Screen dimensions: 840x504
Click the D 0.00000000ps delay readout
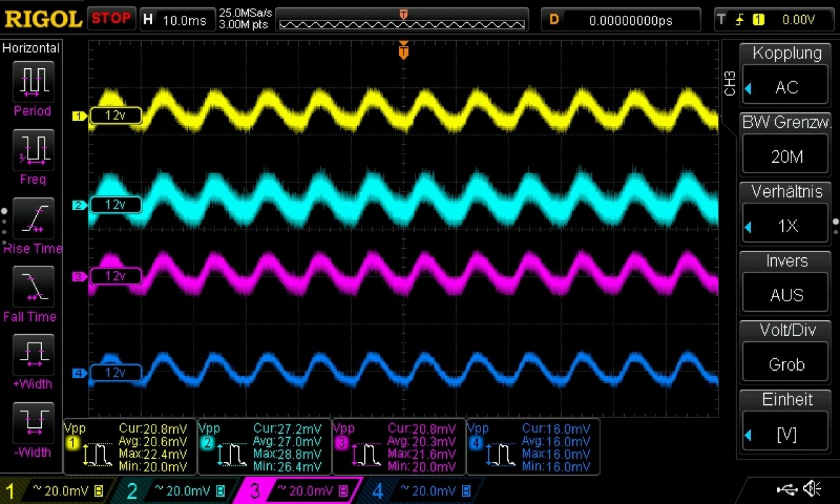(621, 20)
